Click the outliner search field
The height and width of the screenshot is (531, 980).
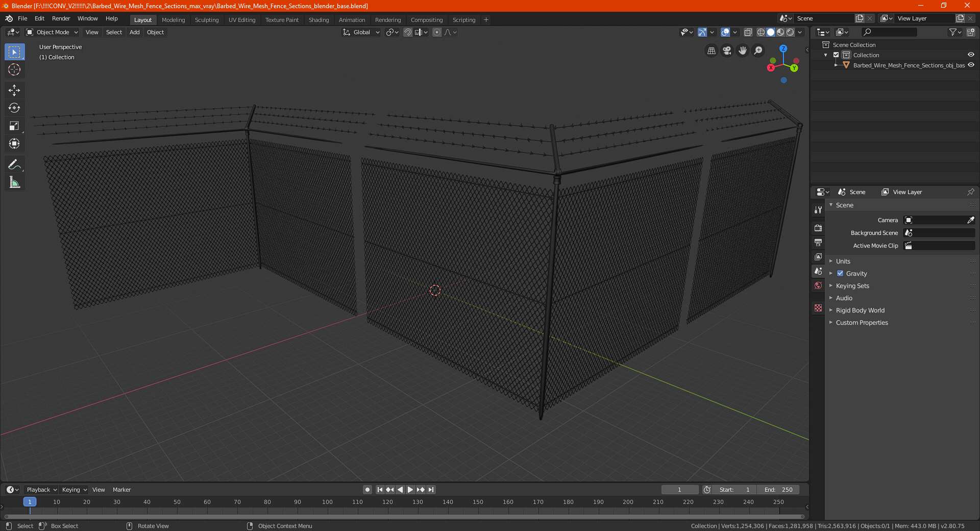point(889,32)
